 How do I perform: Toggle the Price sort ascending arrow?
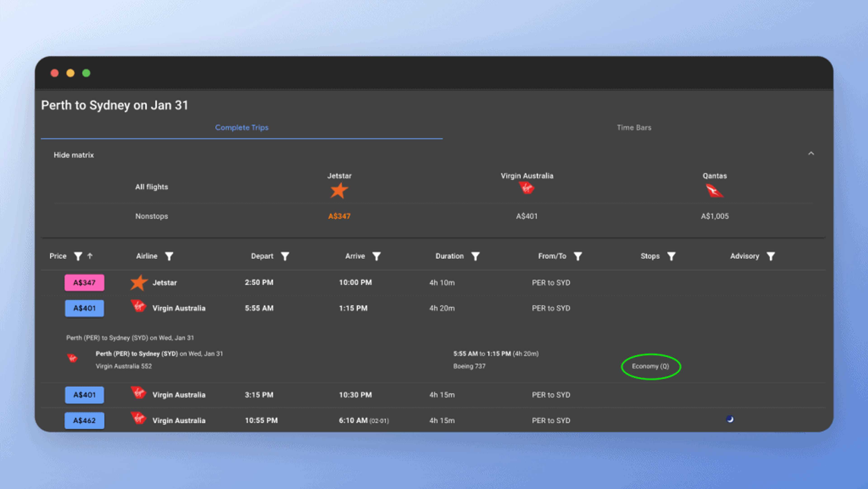90,256
